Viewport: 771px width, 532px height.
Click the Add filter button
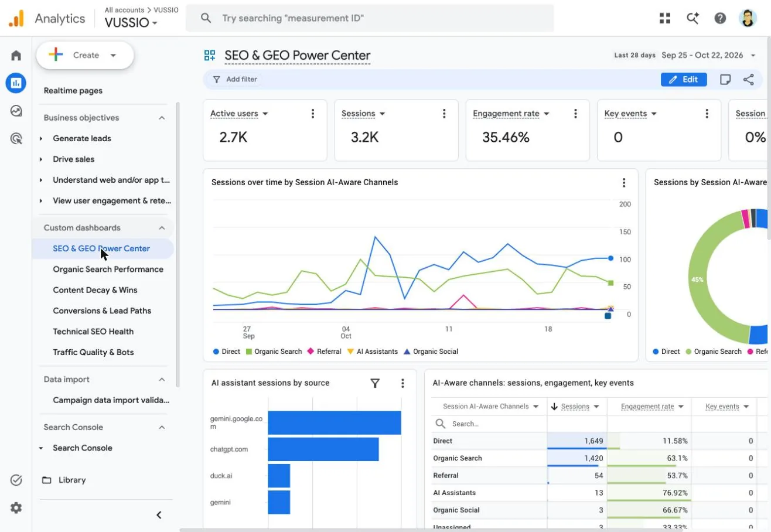pos(235,79)
